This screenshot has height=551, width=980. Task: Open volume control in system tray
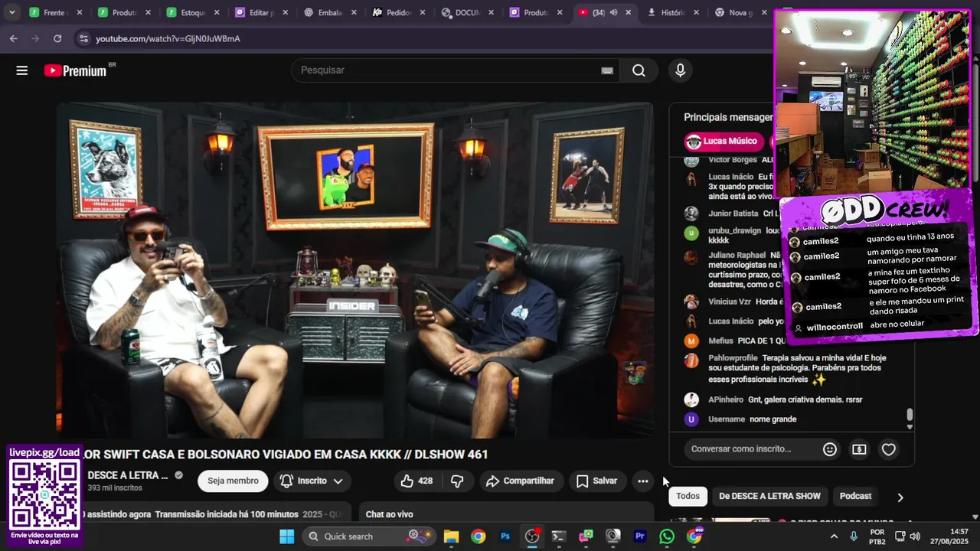coord(915,536)
